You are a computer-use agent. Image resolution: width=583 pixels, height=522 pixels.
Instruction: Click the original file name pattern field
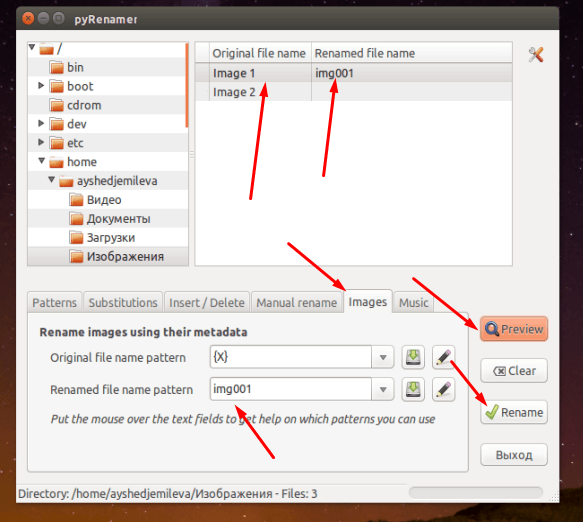point(291,357)
